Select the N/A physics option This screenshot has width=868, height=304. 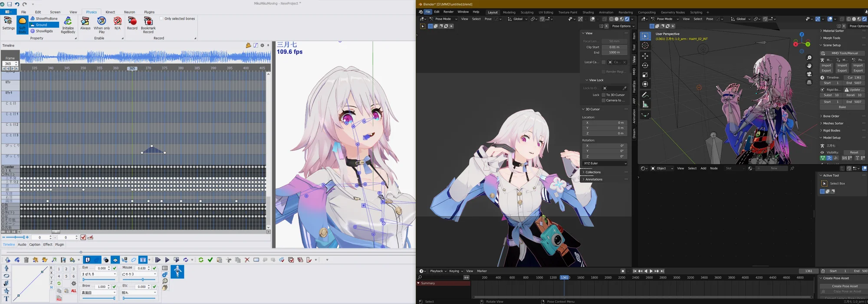(118, 24)
